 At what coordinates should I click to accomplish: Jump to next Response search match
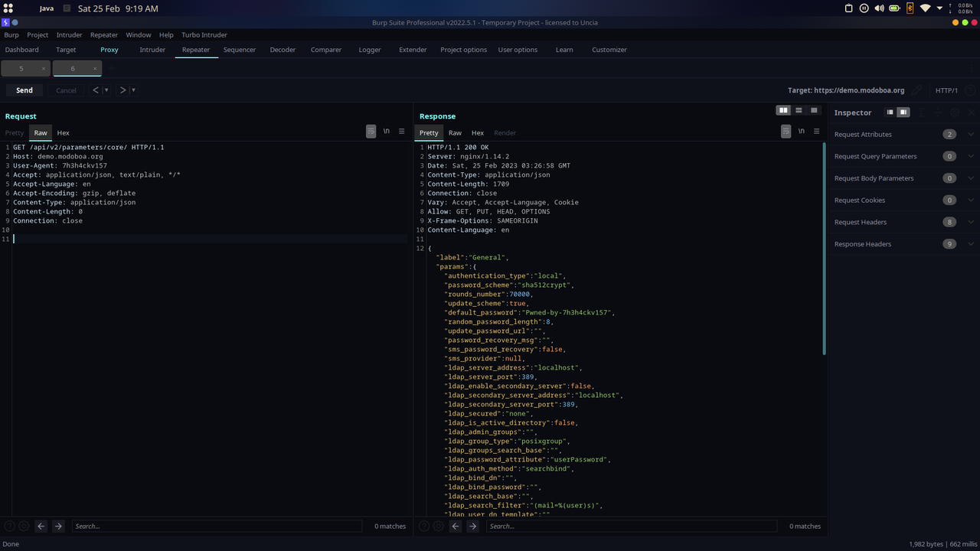(472, 526)
